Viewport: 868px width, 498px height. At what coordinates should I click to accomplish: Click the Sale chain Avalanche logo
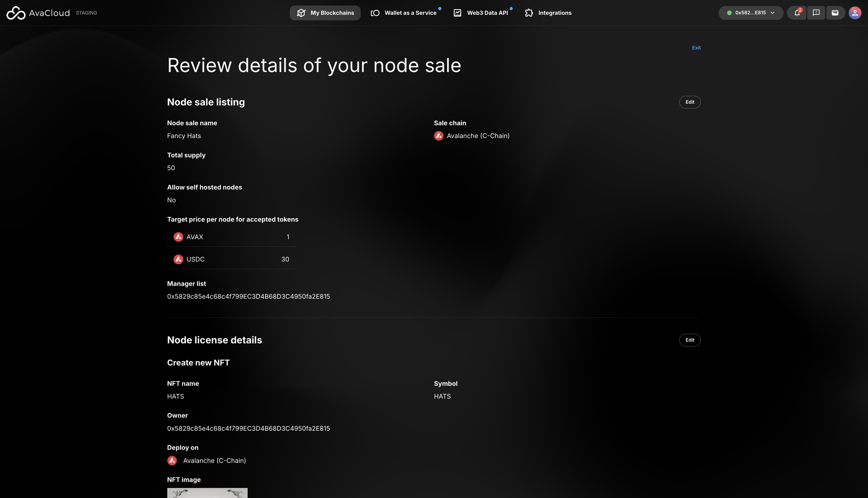439,136
